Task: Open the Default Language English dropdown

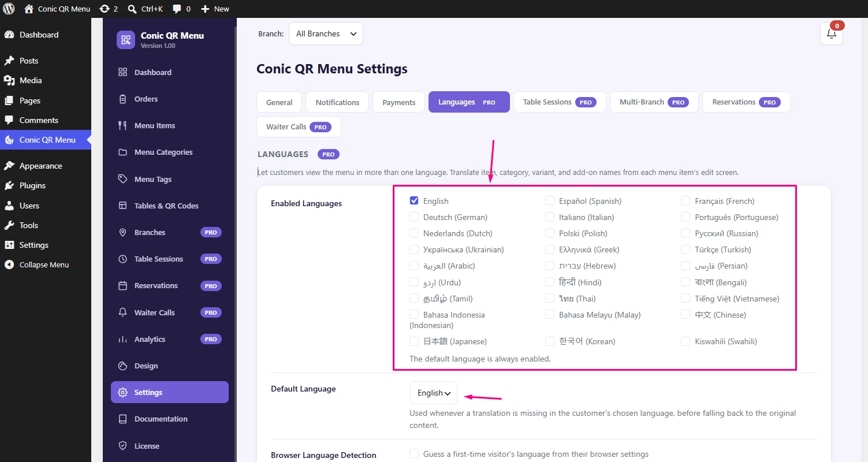Action: [434, 393]
